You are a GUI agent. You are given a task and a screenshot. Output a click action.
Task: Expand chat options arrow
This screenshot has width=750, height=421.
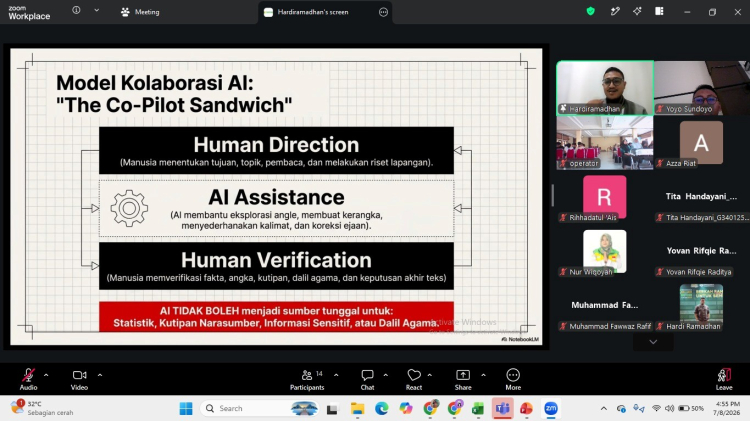[x=386, y=375]
